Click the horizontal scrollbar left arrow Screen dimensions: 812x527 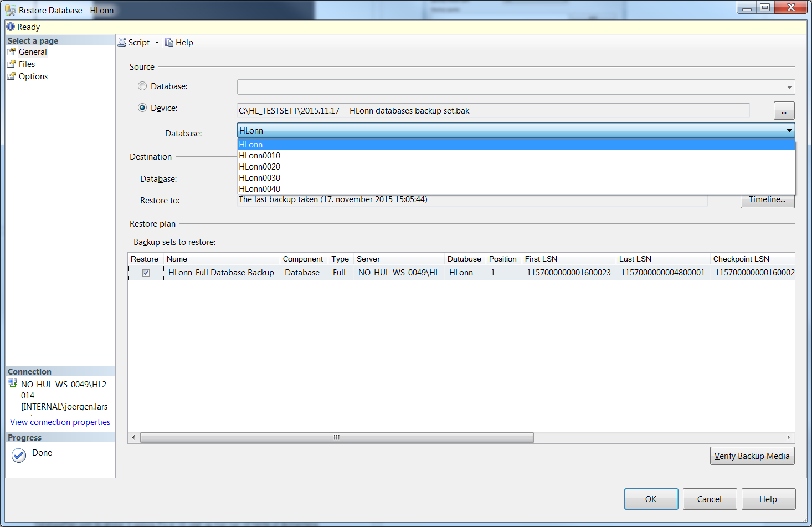(133, 437)
